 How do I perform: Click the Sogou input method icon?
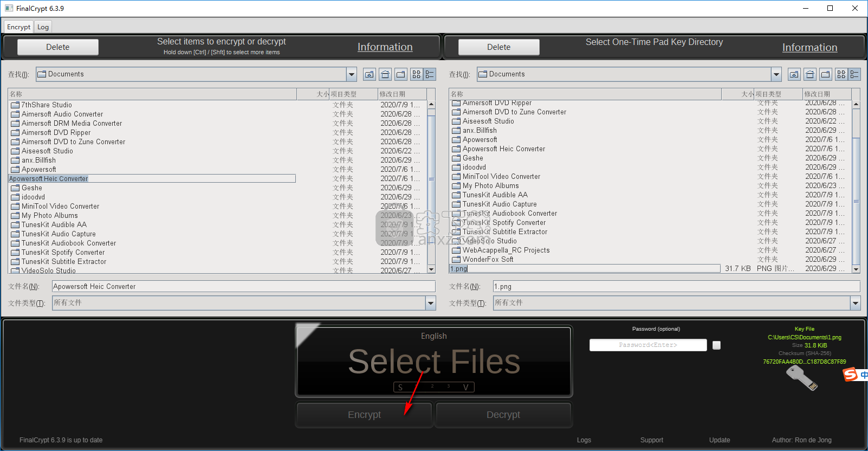click(x=850, y=374)
